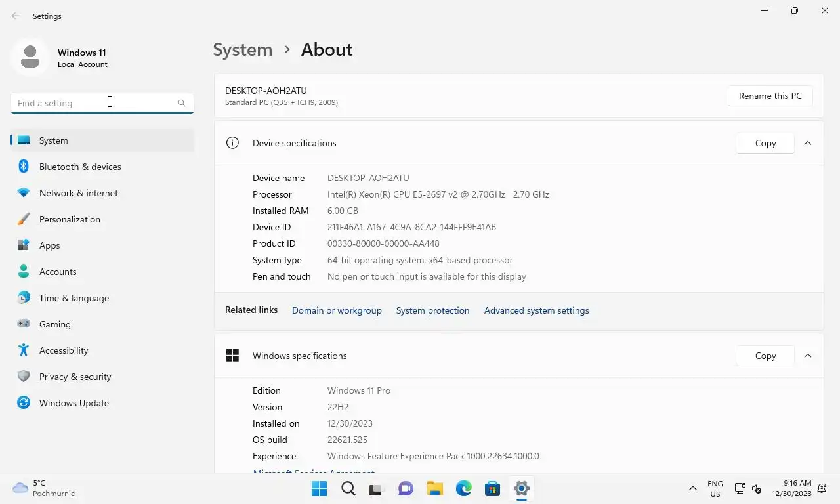Select Apps in the sidebar
The width and height of the screenshot is (840, 504).
pyautogui.click(x=102, y=245)
